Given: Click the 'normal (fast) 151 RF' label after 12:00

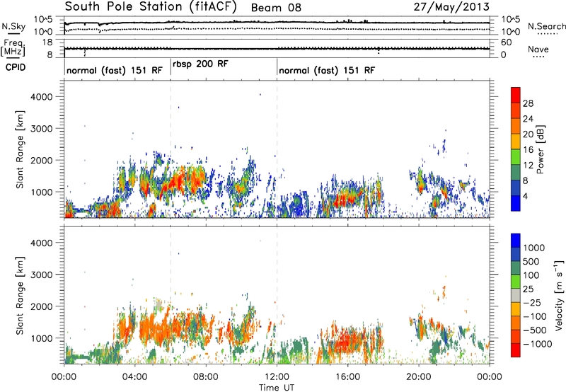Looking at the screenshot, I should click(327, 70).
